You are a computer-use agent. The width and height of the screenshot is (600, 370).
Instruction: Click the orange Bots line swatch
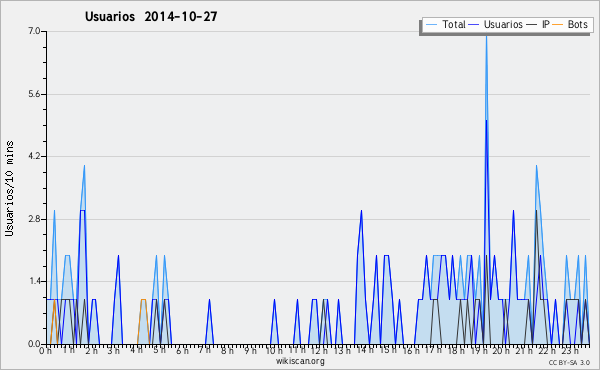[x=558, y=25]
